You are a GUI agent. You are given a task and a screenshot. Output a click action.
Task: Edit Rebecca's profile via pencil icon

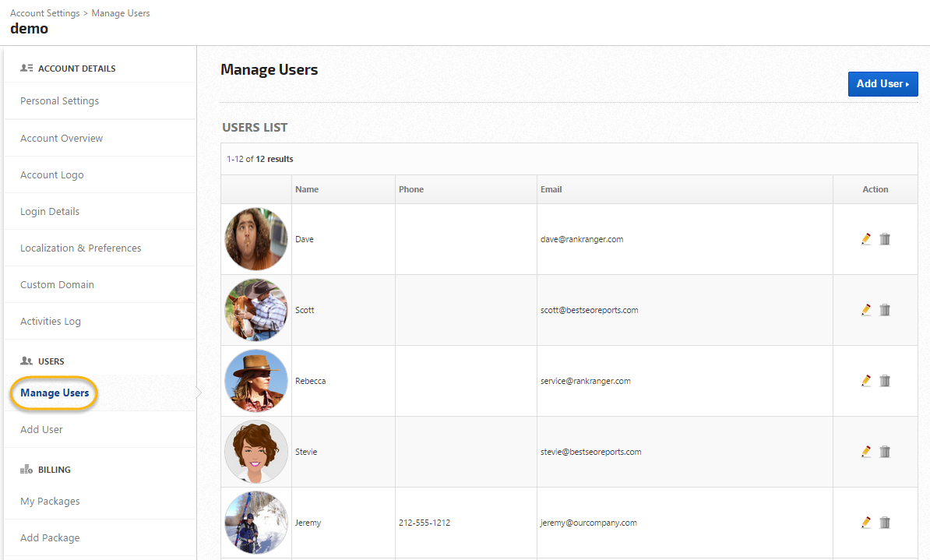coord(865,381)
